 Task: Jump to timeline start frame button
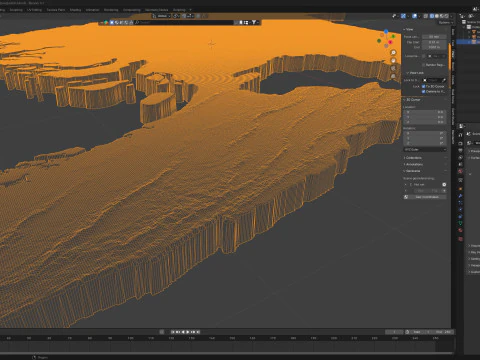pyautogui.click(x=173, y=332)
